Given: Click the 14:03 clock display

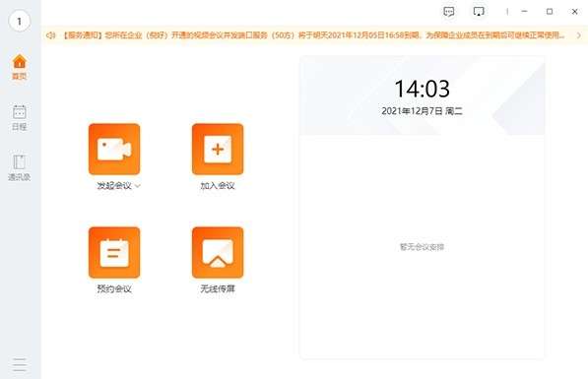Looking at the screenshot, I should [x=422, y=89].
